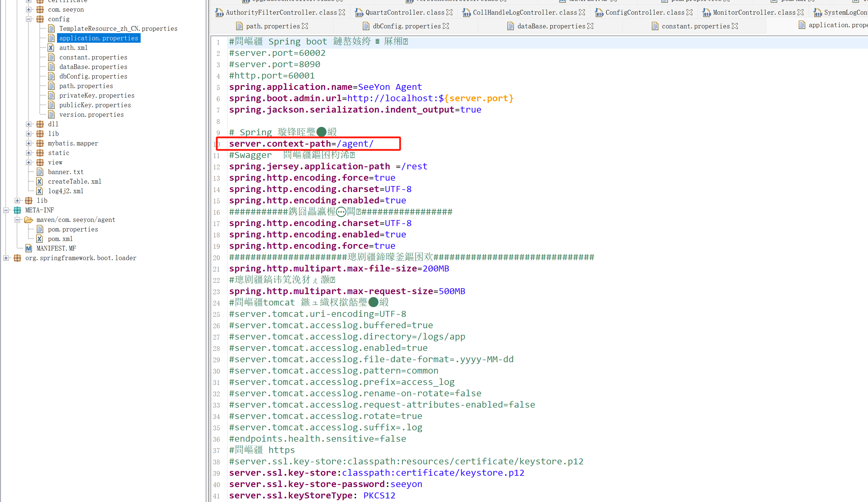The width and height of the screenshot is (868, 502).
Task: Open createTable.xml from the tree
Action: pyautogui.click(x=74, y=182)
